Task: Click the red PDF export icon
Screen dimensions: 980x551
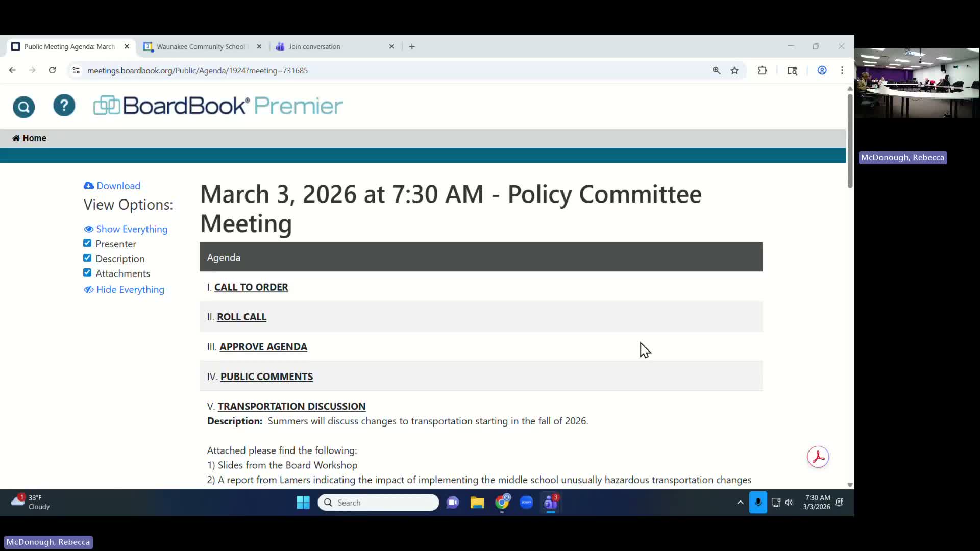Action: click(x=818, y=457)
